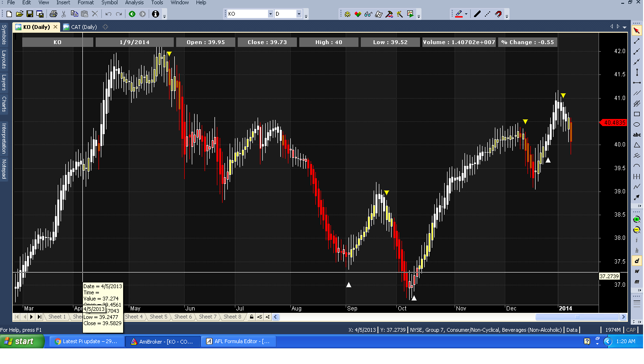Open the Format menu
The width and height of the screenshot is (644, 364).
(86, 2)
